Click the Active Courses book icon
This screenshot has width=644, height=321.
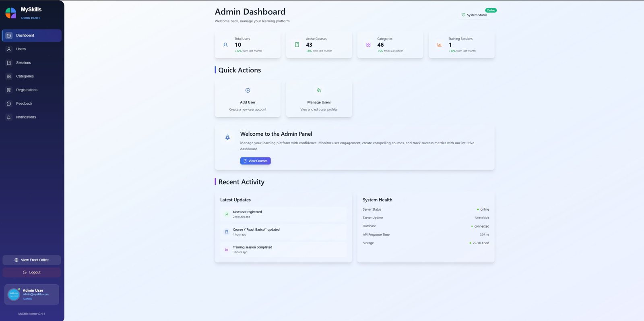pos(297,45)
